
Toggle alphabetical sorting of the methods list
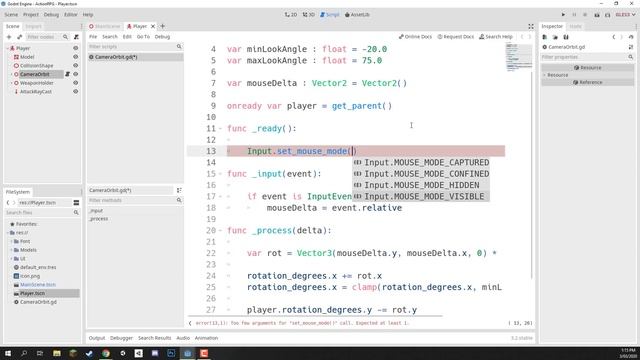tap(179, 190)
